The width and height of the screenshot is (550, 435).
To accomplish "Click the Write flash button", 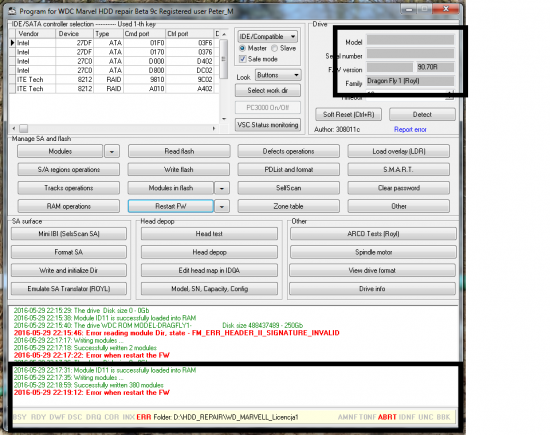I will tap(179, 170).
